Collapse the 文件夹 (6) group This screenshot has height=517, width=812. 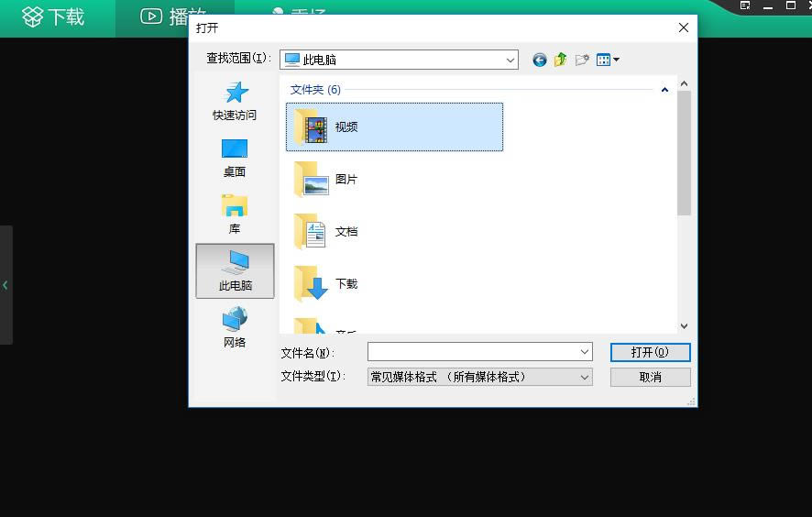(664, 90)
